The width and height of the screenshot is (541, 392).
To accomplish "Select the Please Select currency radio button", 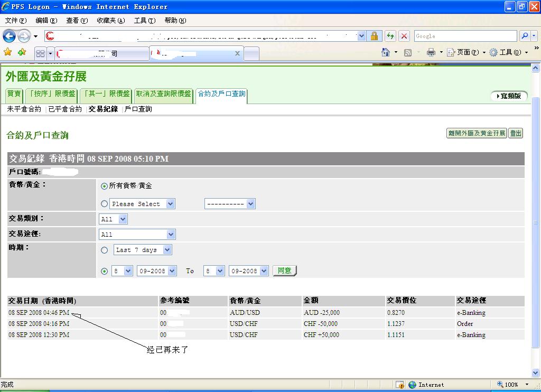I will click(104, 204).
